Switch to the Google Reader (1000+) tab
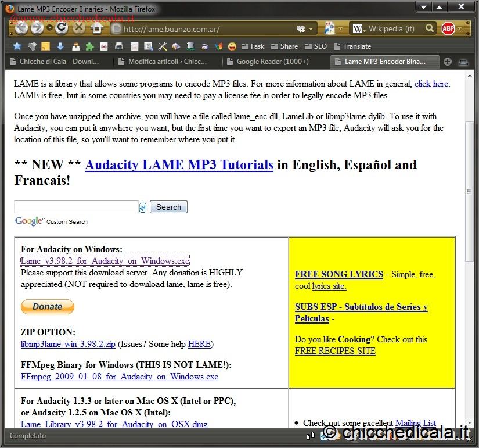479x448 pixels. [272, 62]
